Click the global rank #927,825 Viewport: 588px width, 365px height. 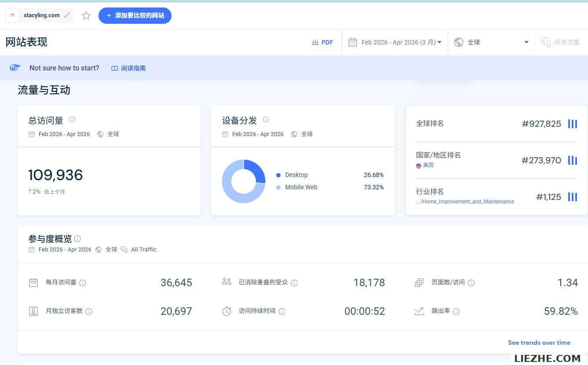coord(541,124)
